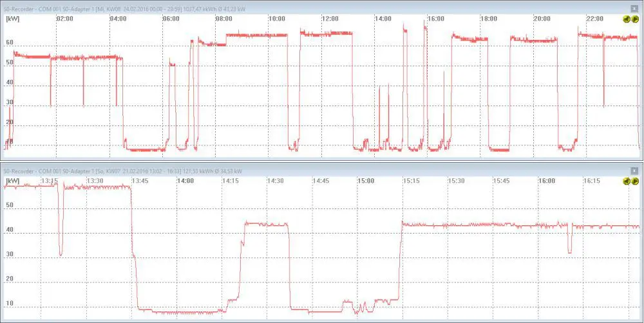This screenshot has height=323, width=644.
Task: Click the 22:00 time marker in the top chart
Action: pyautogui.click(x=594, y=19)
